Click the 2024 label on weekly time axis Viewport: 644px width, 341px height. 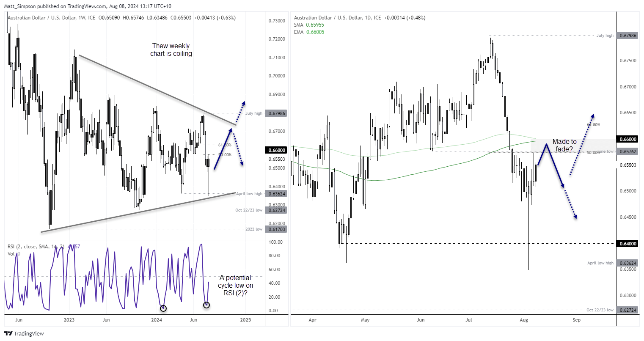(157, 320)
